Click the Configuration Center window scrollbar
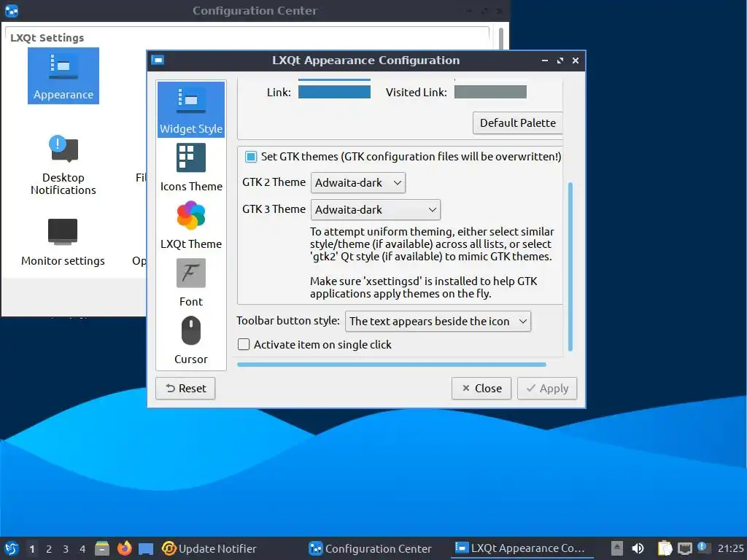The width and height of the screenshot is (747, 560). [501, 38]
